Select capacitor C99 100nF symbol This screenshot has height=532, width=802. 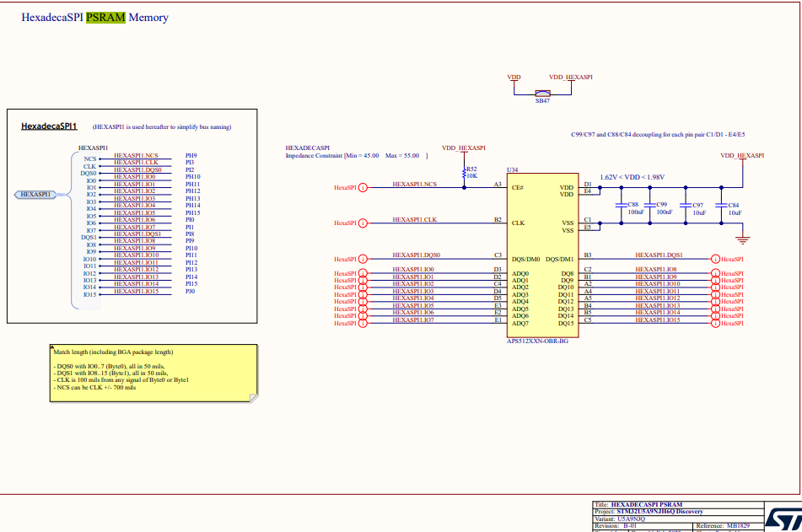[650, 205]
